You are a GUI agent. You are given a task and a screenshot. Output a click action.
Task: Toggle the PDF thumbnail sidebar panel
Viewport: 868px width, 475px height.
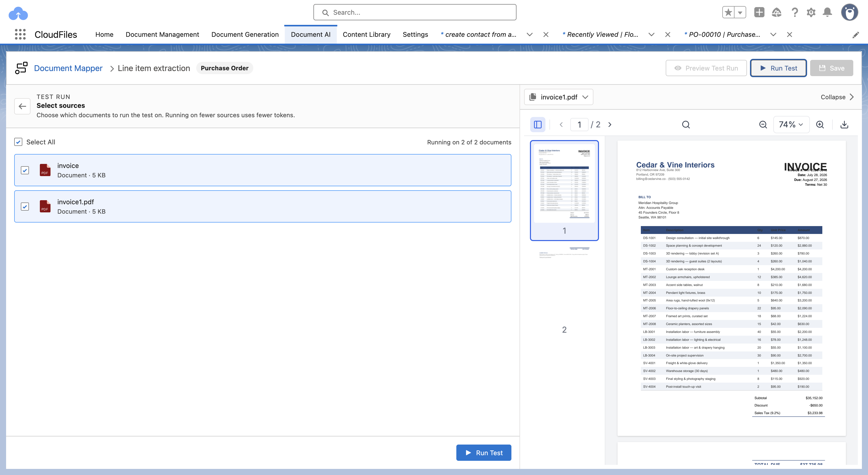(x=538, y=125)
